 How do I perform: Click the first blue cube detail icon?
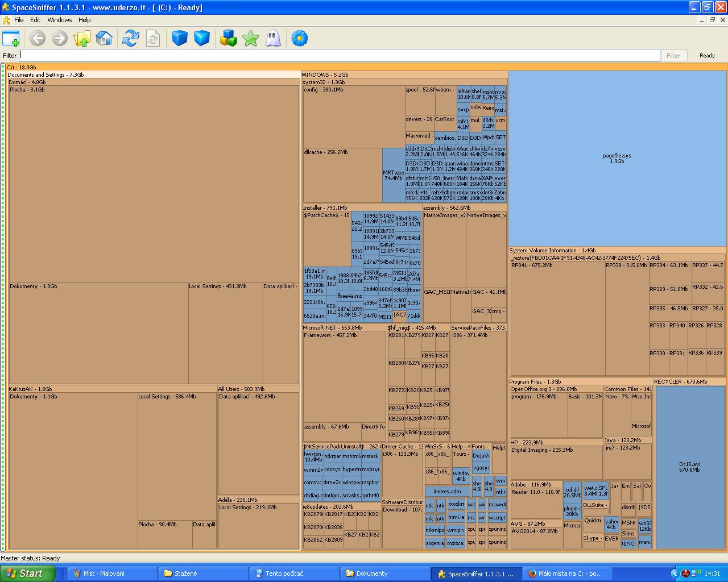click(180, 39)
